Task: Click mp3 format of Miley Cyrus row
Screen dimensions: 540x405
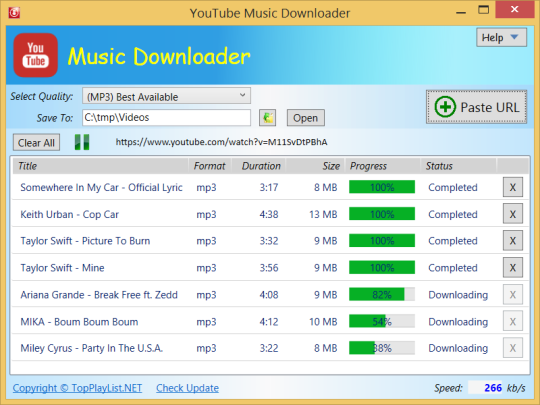Action: pyautogui.click(x=206, y=348)
